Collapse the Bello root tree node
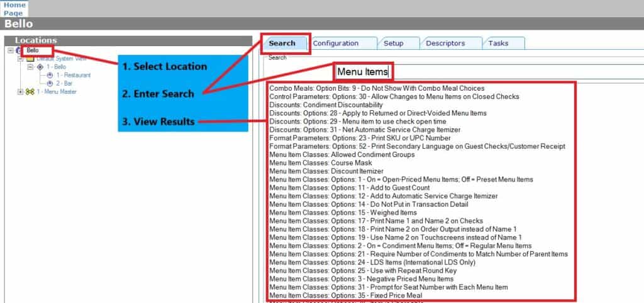 (x=10, y=50)
